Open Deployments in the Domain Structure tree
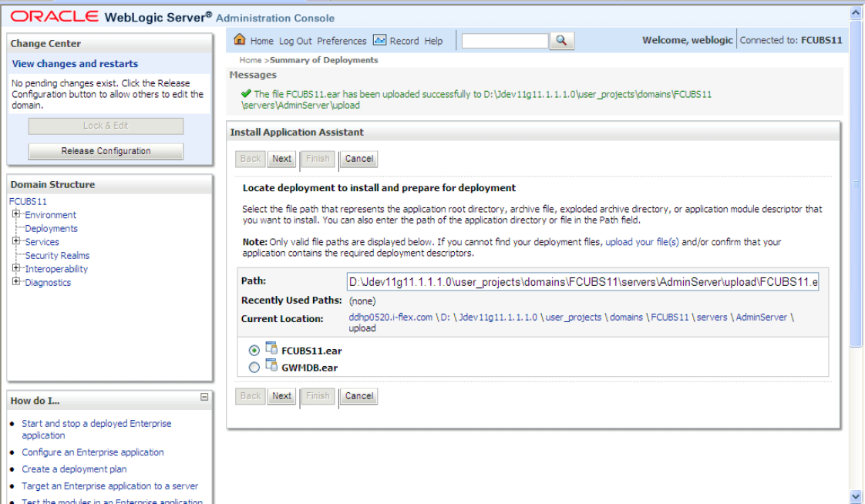Image resolution: width=865 pixels, height=504 pixels. point(51,228)
